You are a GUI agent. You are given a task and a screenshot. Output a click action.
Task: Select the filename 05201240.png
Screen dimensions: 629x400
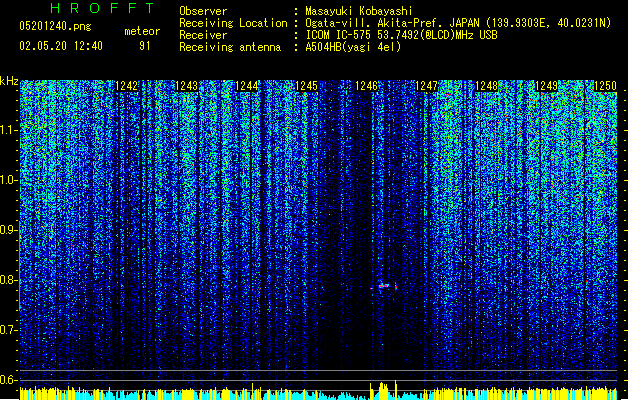[55, 26]
